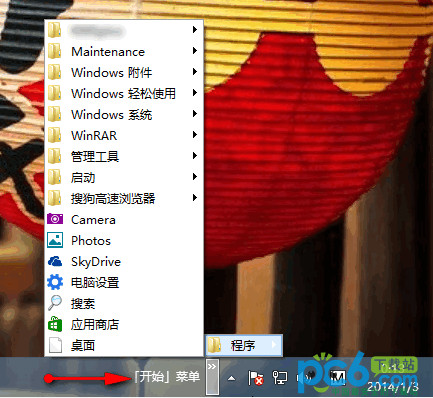
Task: Click the SkyDrive text label
Action: (x=96, y=262)
